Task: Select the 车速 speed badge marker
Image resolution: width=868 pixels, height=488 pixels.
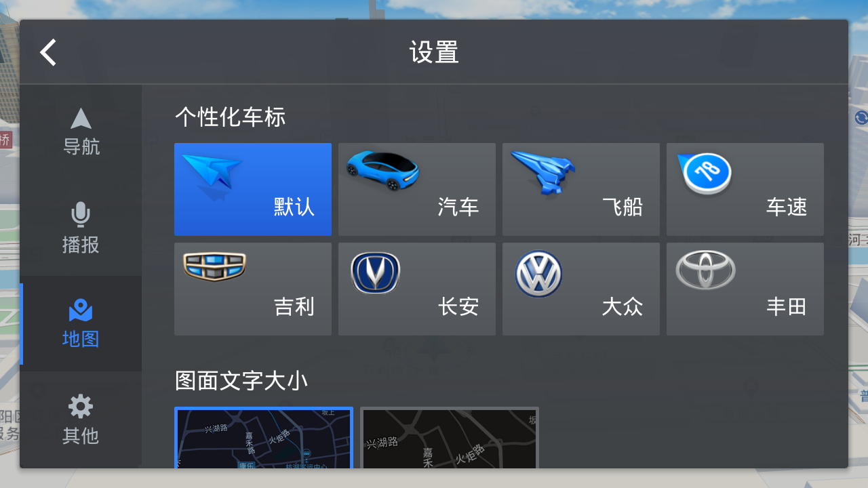Action: tap(745, 189)
